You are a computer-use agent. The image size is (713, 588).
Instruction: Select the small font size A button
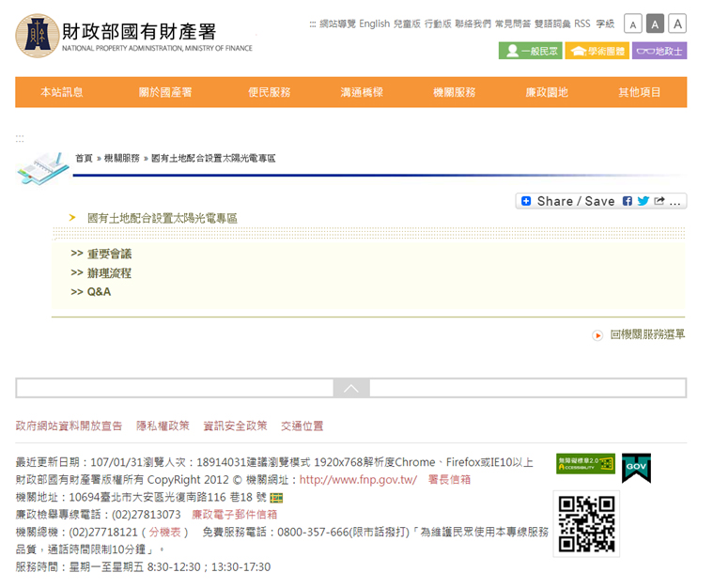633,24
